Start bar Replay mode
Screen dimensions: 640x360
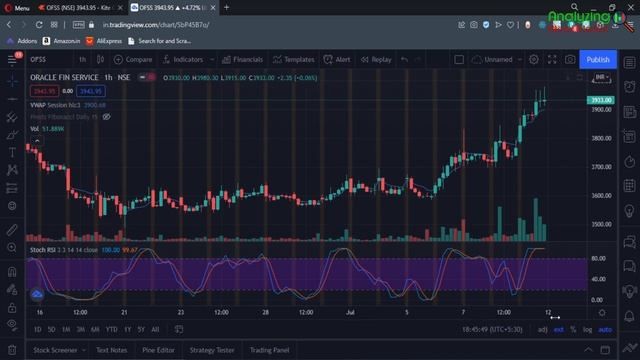tap(376, 60)
